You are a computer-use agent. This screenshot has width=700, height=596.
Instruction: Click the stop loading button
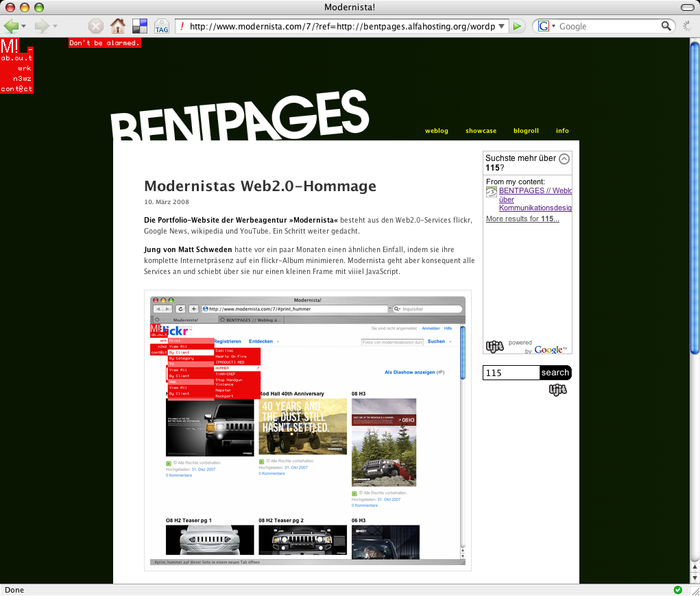[x=95, y=26]
